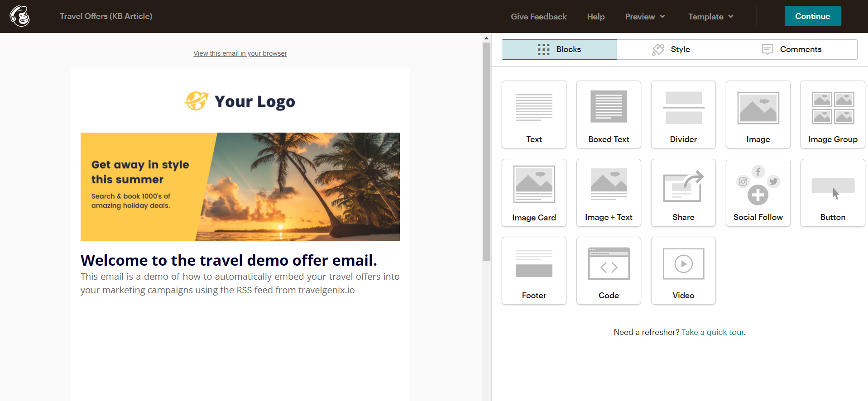The height and width of the screenshot is (401, 868).
Task: Click the editor vertical scrollbar
Action: (486, 152)
